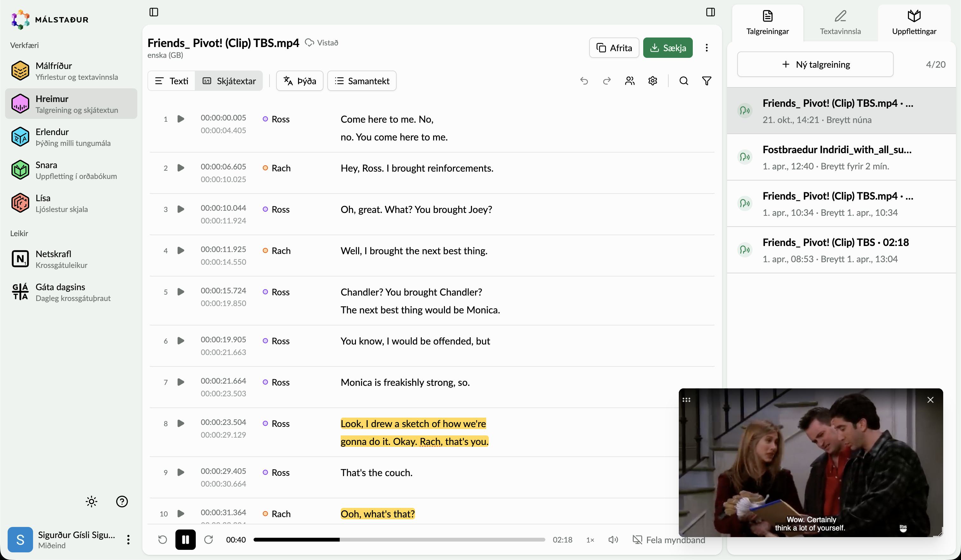Image resolution: width=961 pixels, height=560 pixels.
Task: Open the three-dot menu next to Sækja
Action: coord(707,48)
